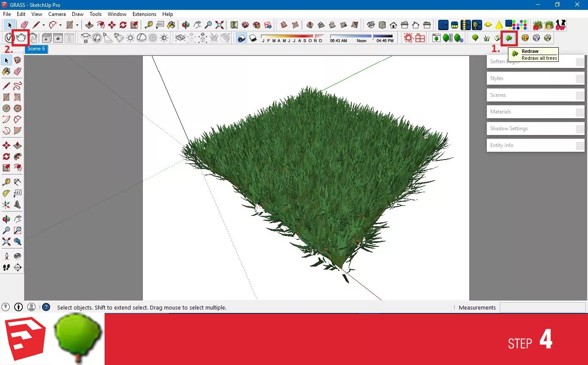
Task: Open the Rectangle shape dropdown arrow
Action: tap(77, 25)
